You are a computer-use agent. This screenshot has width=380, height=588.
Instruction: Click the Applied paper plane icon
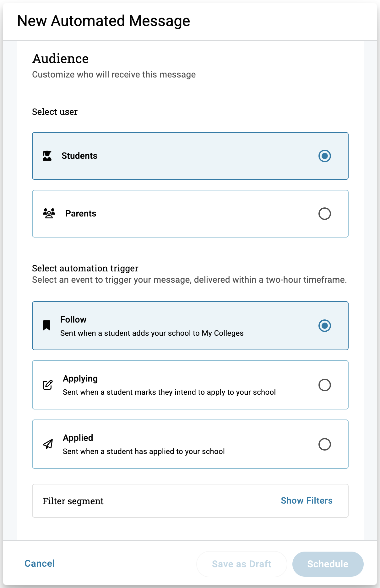[48, 444]
